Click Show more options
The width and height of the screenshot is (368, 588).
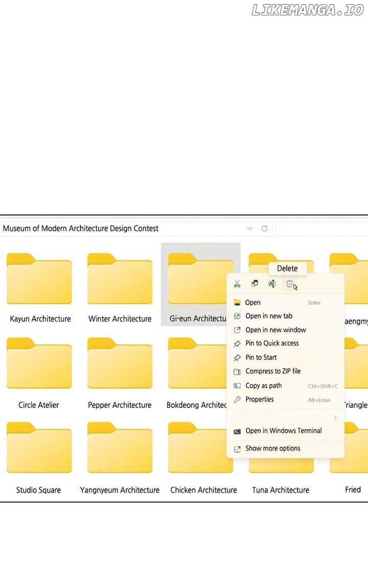(x=273, y=449)
